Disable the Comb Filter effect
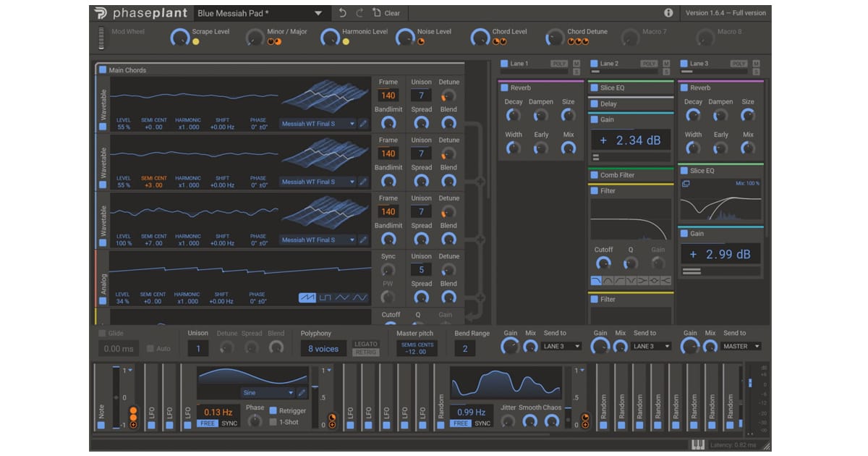The image size is (868, 456). (594, 175)
